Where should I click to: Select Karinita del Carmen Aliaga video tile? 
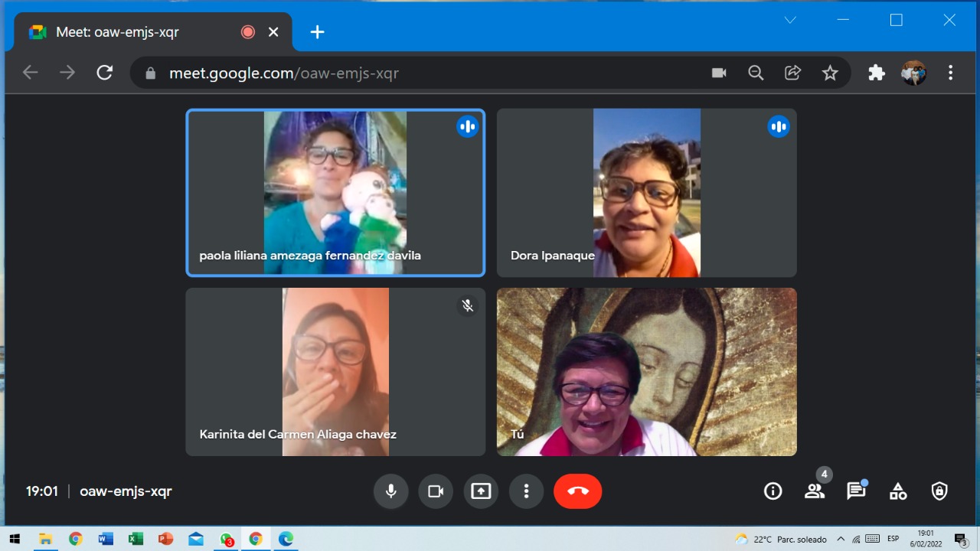pos(335,372)
